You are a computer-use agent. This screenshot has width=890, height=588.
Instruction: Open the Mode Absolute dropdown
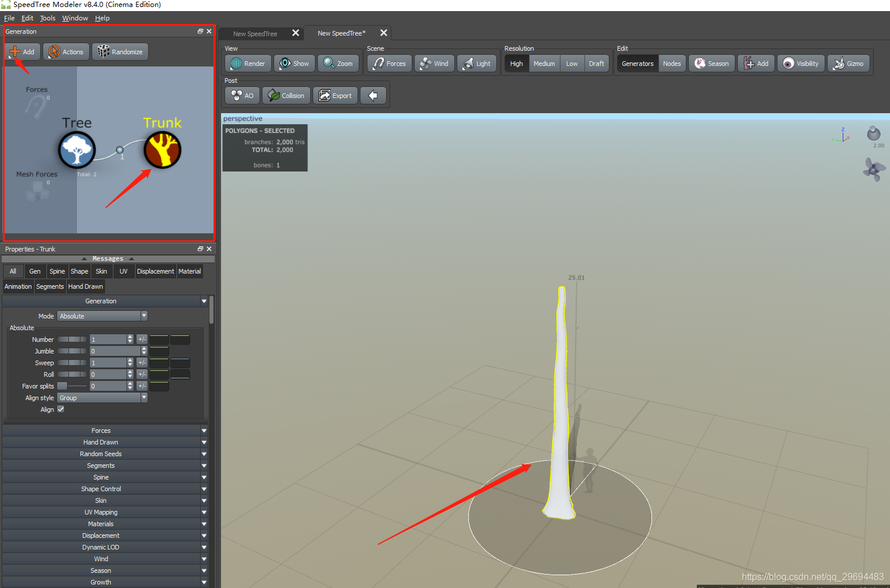pyautogui.click(x=103, y=316)
